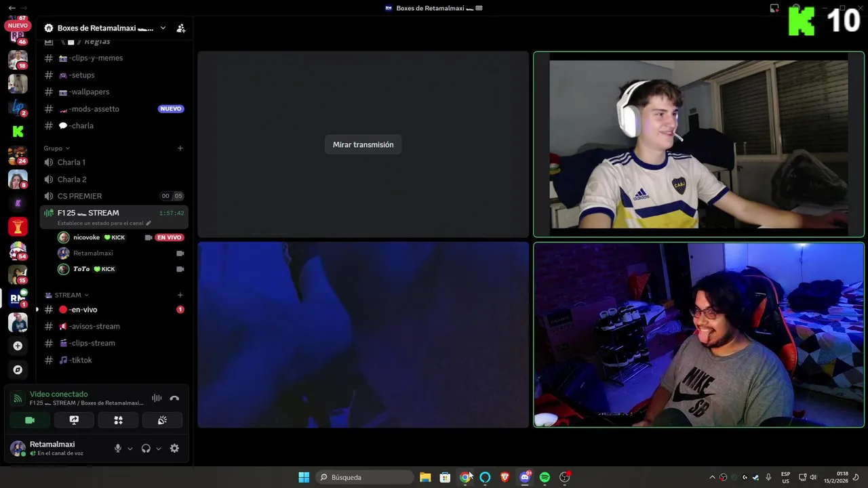The width and height of the screenshot is (868, 488).
Task: Open microphone input options chevron
Action: click(x=130, y=449)
